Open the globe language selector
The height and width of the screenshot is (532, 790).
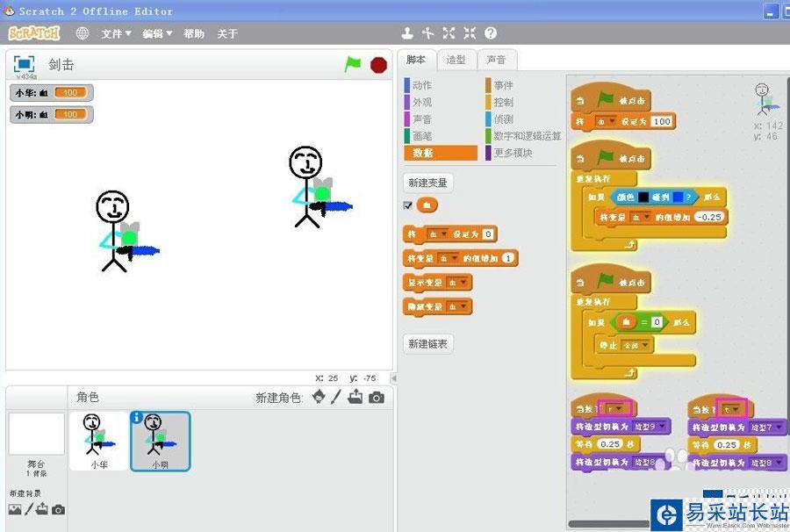(83, 33)
